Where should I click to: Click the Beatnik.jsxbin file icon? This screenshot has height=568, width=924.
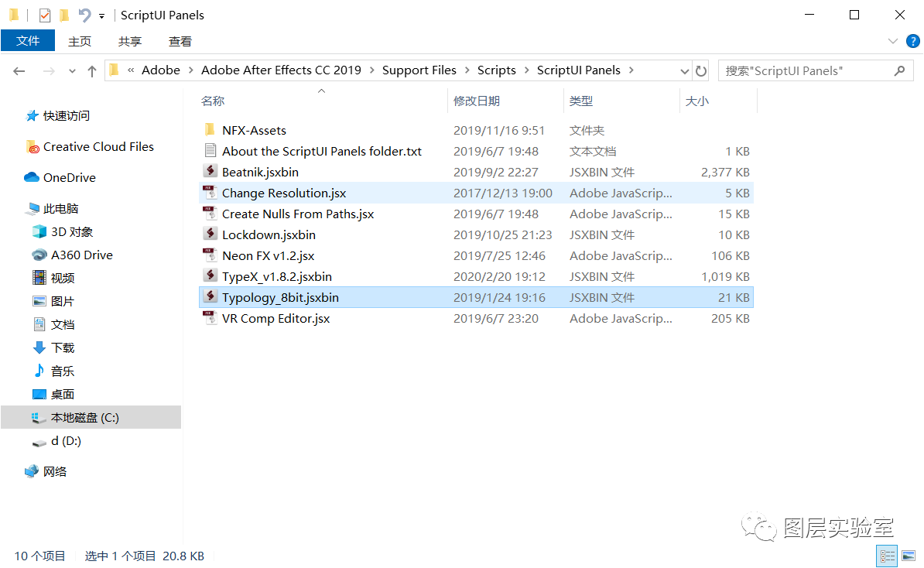[x=210, y=172]
